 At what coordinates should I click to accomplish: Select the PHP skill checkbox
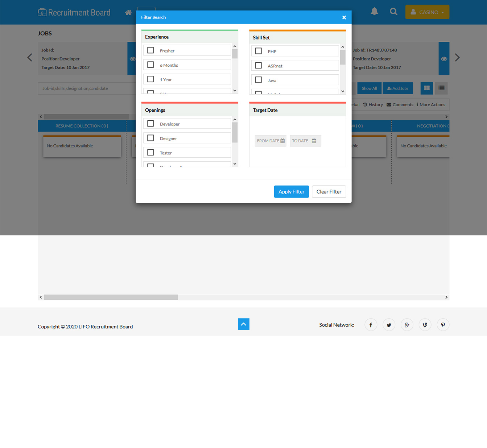point(259,51)
